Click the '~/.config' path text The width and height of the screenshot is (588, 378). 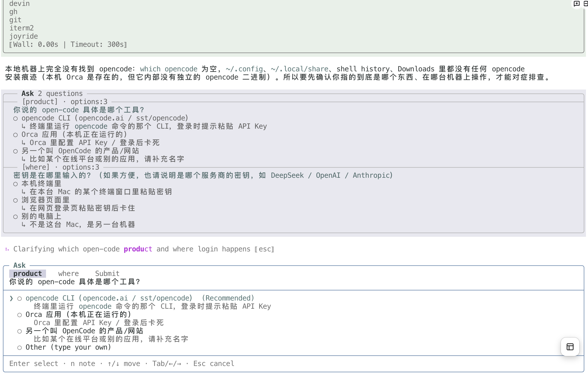(x=244, y=69)
